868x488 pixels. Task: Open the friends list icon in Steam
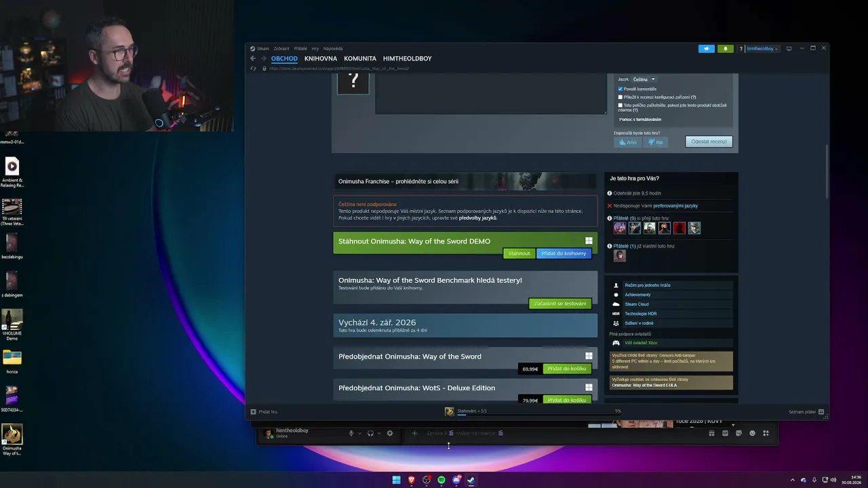pyautogui.click(x=821, y=411)
